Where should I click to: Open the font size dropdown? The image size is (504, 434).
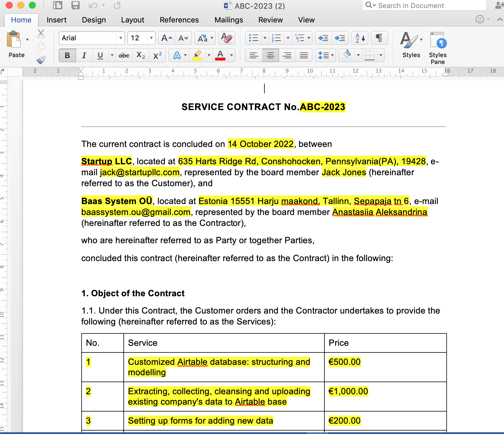coord(151,38)
